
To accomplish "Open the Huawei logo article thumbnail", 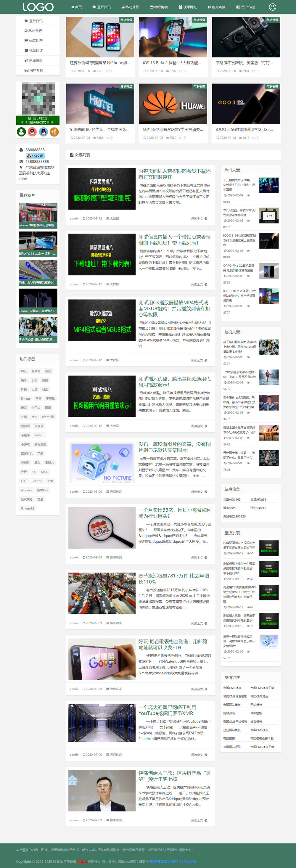I will tap(173, 104).
